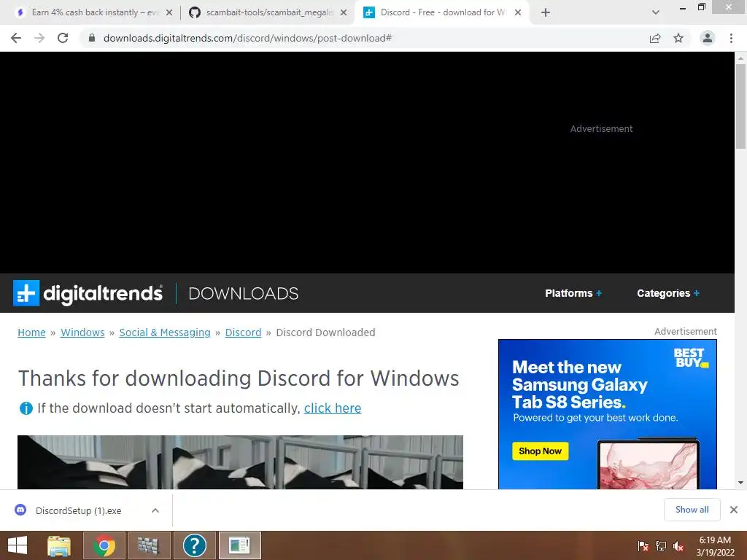Click the Chrome taskbar icon

(104, 545)
